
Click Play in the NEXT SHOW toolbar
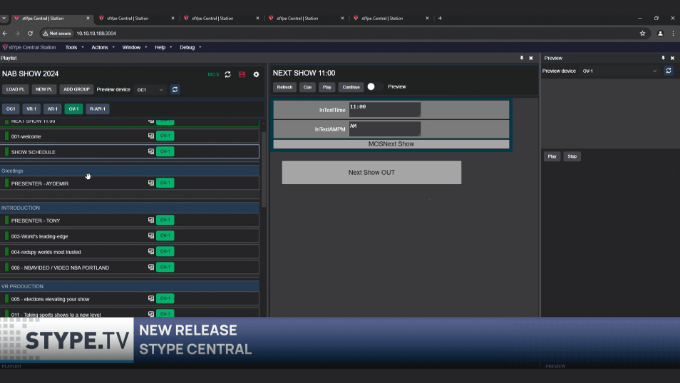(x=327, y=87)
